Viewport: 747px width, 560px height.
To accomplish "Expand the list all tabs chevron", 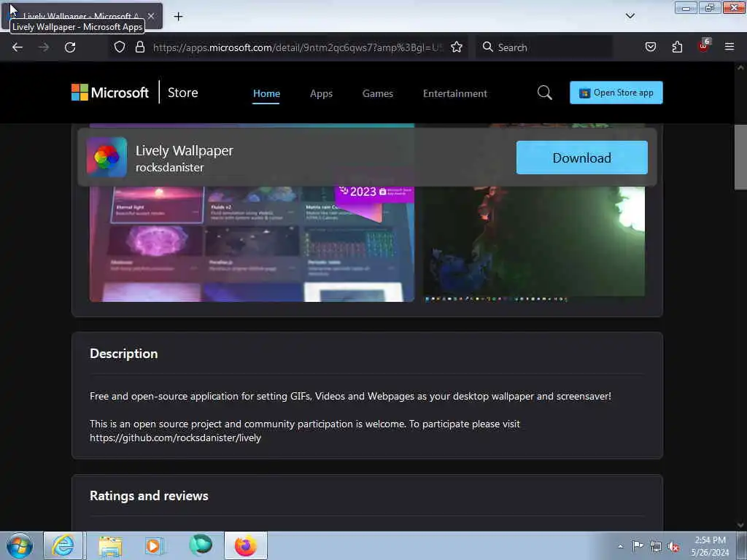I will 630,16.
